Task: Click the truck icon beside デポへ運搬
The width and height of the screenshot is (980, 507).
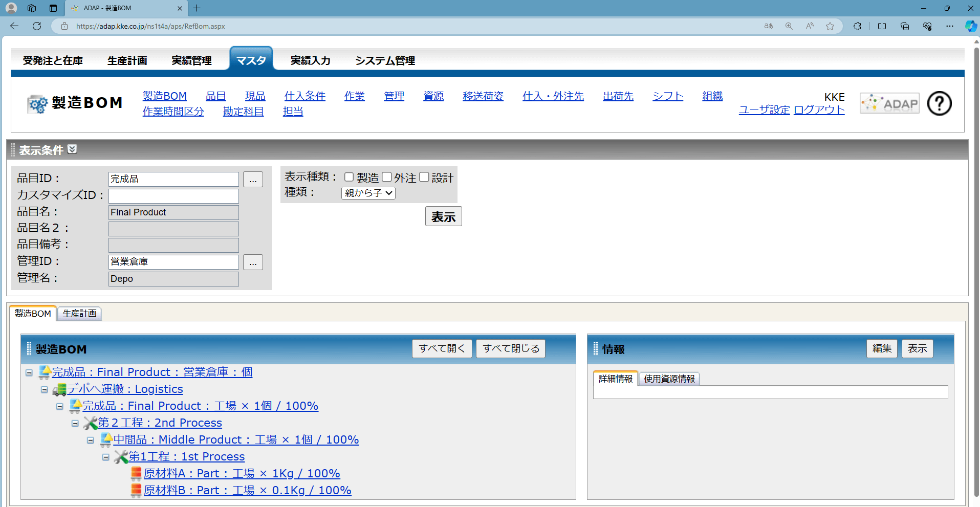Action: tap(59, 389)
